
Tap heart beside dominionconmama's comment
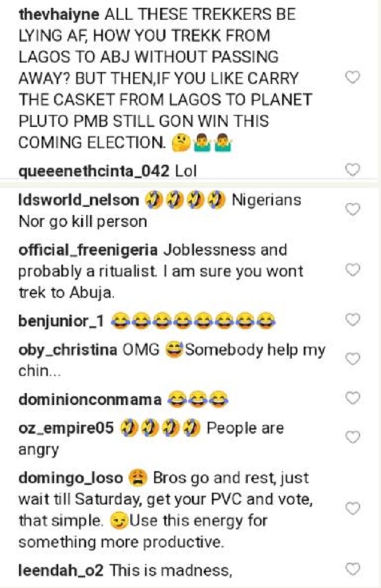point(352,397)
